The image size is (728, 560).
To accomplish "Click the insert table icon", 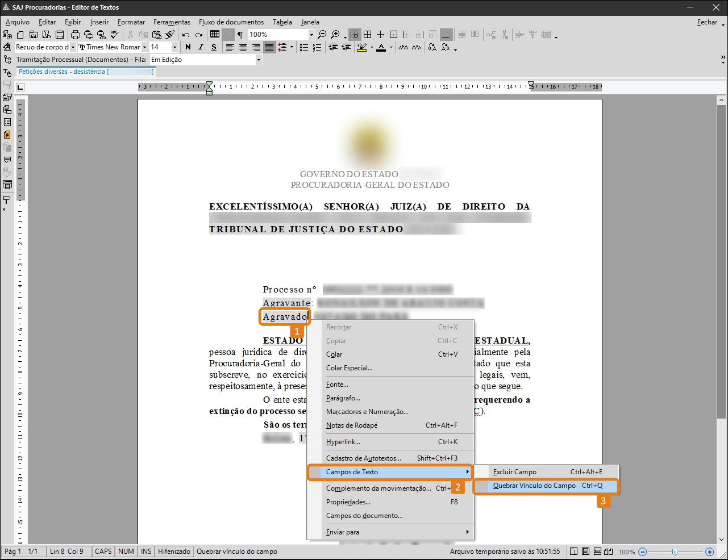I will pyautogui.click(x=215, y=35).
